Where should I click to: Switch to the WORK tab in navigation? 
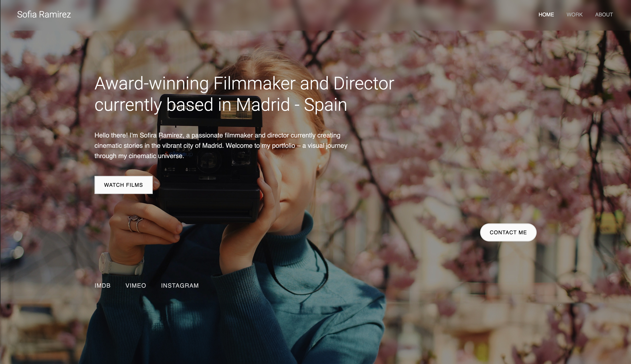click(574, 15)
